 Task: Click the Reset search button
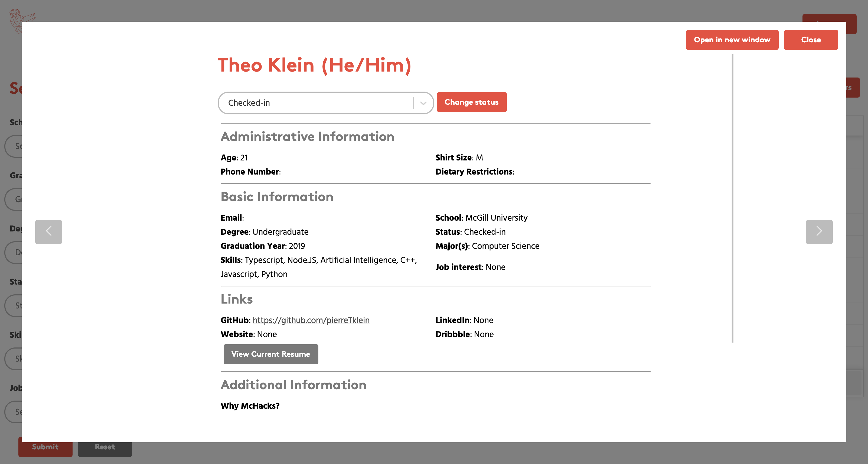pyautogui.click(x=105, y=449)
